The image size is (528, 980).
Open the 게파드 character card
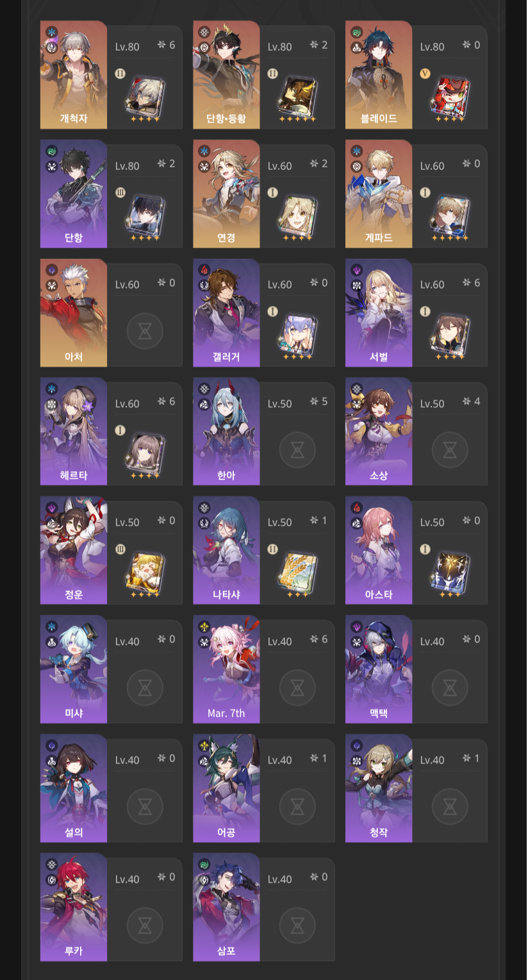(x=417, y=194)
